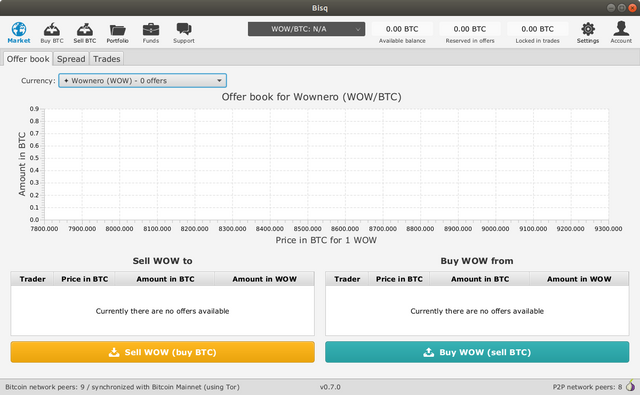Sort Sell table by Amount in BTC
Screen dimensions: 640x395
tap(165, 279)
